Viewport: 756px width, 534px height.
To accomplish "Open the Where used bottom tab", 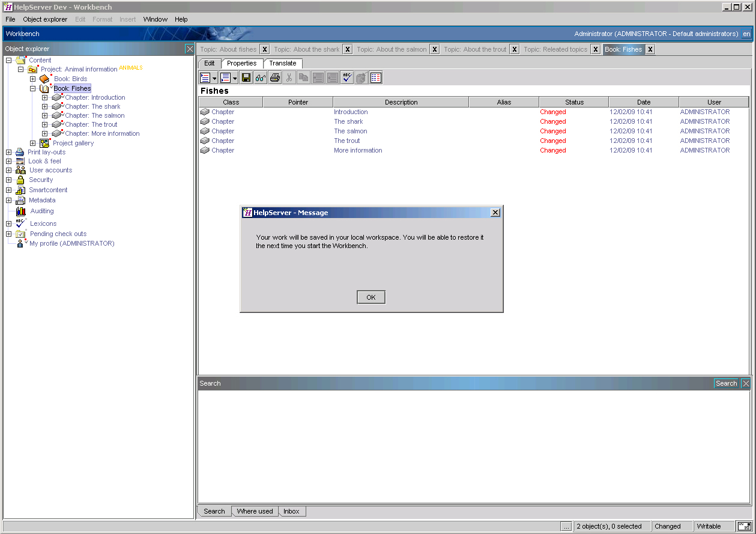I will tap(255, 511).
